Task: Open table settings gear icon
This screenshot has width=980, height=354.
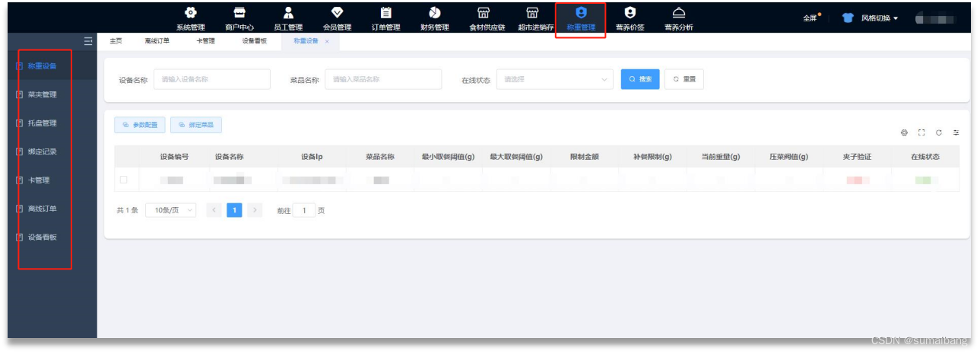Action: [x=905, y=132]
